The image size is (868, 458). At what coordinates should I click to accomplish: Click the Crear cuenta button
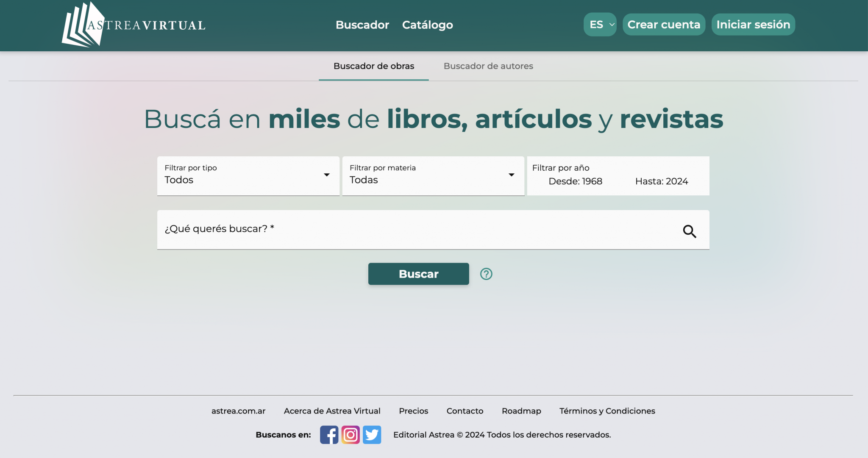[x=664, y=25]
